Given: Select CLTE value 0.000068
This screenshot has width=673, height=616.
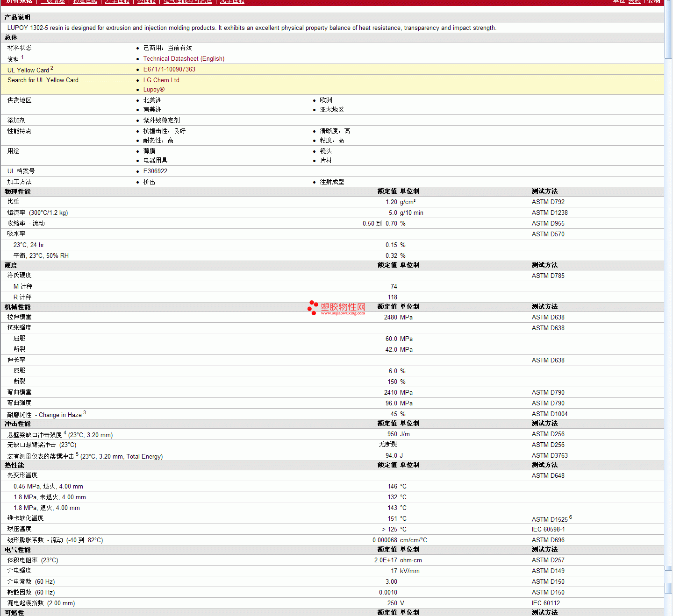Looking at the screenshot, I should click(x=385, y=540).
